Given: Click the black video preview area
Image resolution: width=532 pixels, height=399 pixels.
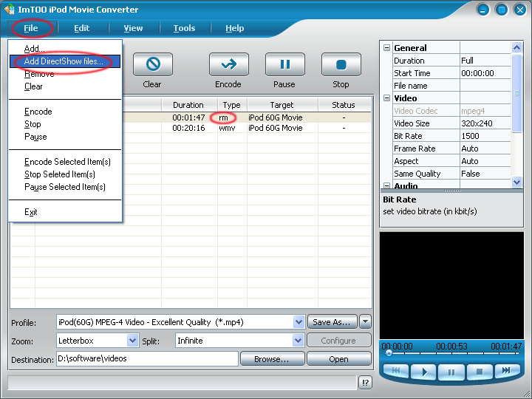Looking at the screenshot, I should pos(451,285).
